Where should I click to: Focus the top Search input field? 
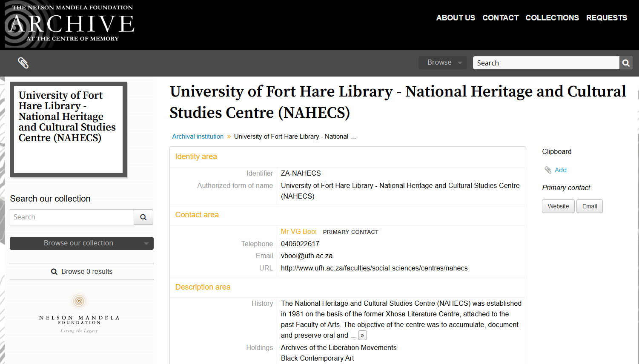click(x=546, y=63)
